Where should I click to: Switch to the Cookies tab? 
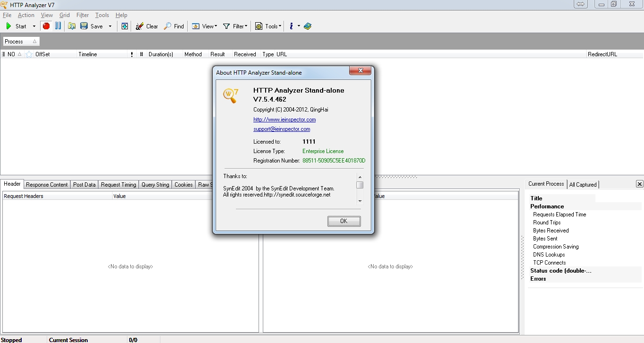click(x=184, y=185)
